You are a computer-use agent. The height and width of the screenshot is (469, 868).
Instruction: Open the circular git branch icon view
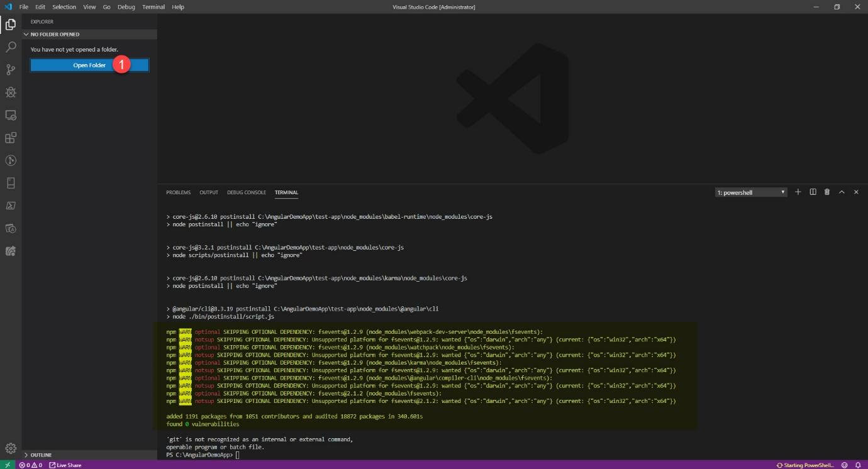tap(11, 160)
